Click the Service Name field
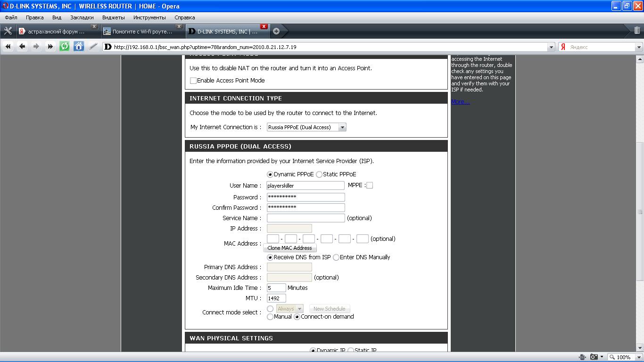The height and width of the screenshot is (362, 644). pyautogui.click(x=305, y=218)
